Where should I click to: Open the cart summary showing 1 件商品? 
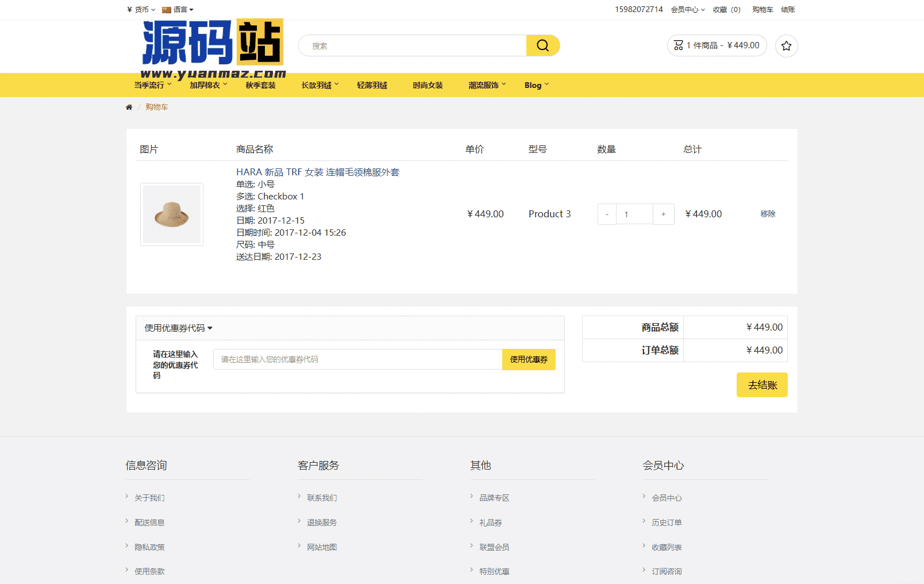[717, 45]
